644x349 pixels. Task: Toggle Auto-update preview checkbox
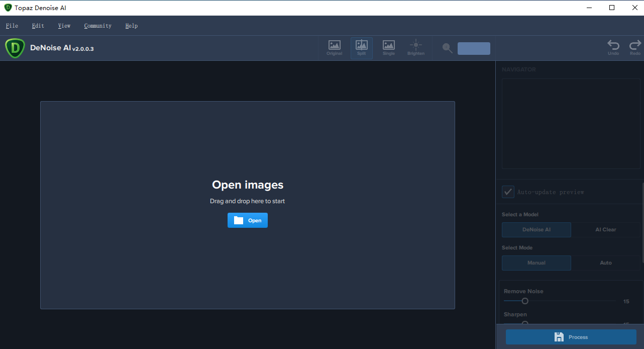click(x=508, y=192)
